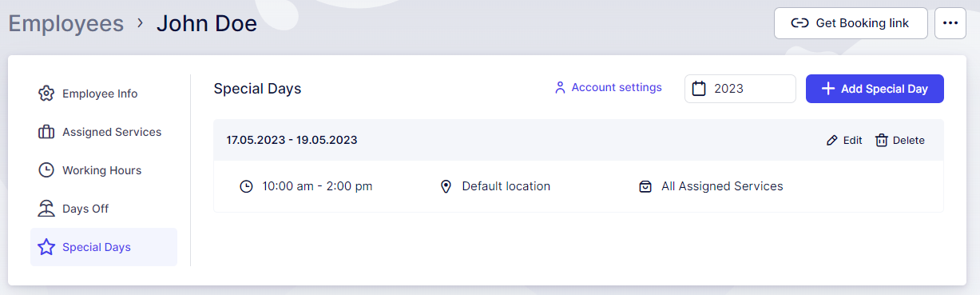
Task: Open the three-dots more options menu
Action: [950, 23]
